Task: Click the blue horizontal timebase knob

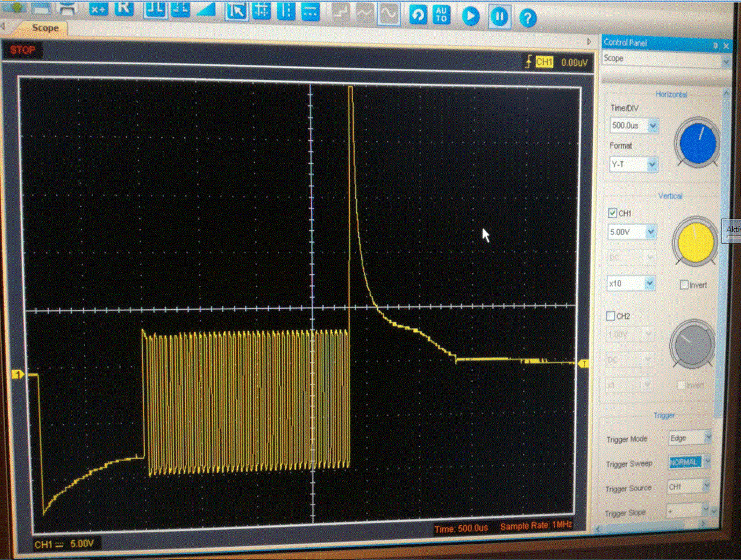Action: [x=697, y=143]
